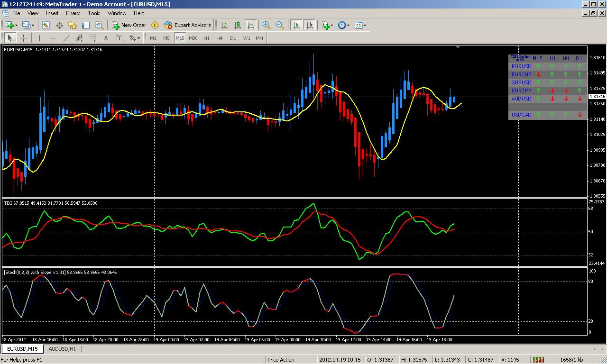Choose the Fibonacci retracement tool
607x364 pixels.
click(x=92, y=38)
